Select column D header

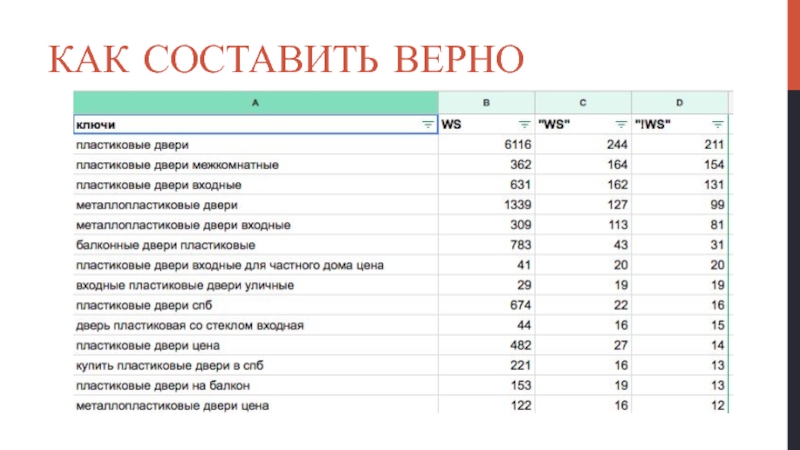(x=680, y=103)
